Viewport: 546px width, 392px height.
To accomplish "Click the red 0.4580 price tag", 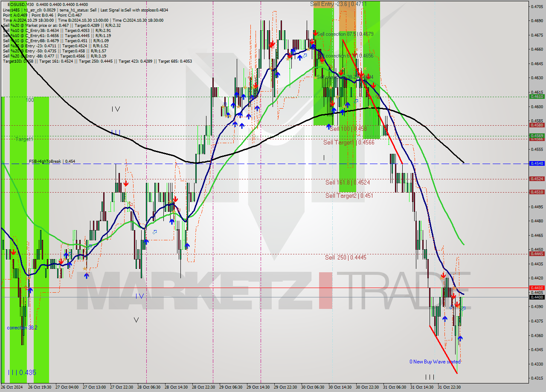I will (x=537, y=125).
